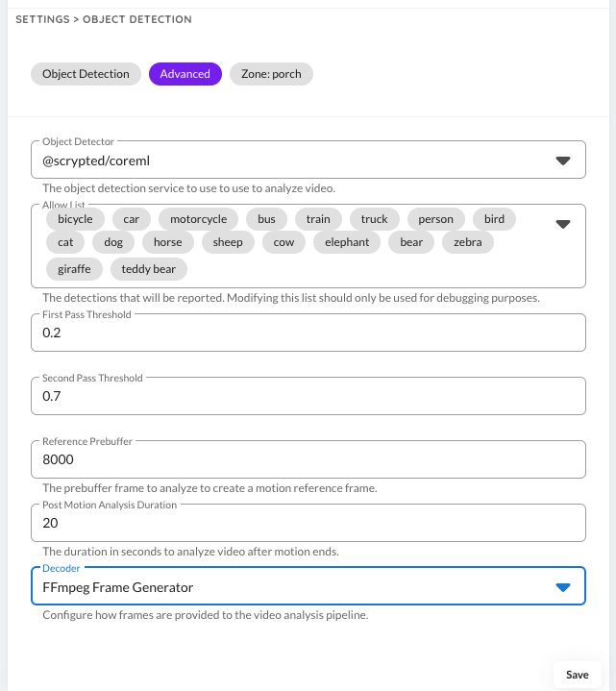Click the Save button

point(577,675)
